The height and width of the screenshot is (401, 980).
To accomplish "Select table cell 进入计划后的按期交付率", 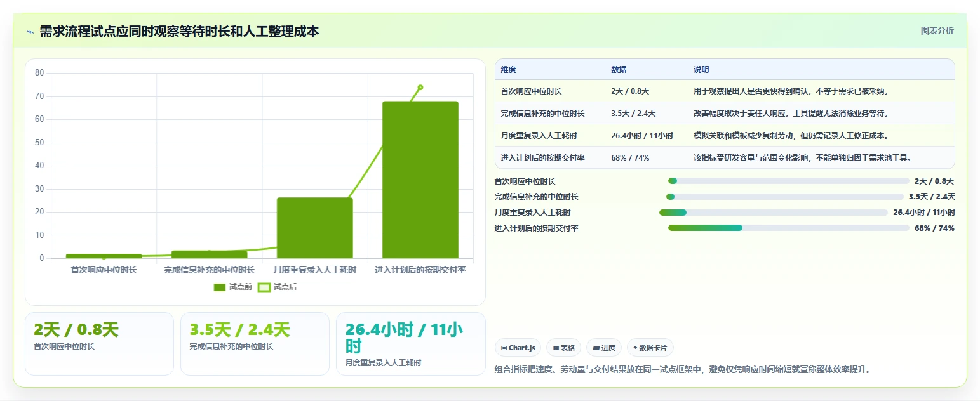I will coord(542,158).
